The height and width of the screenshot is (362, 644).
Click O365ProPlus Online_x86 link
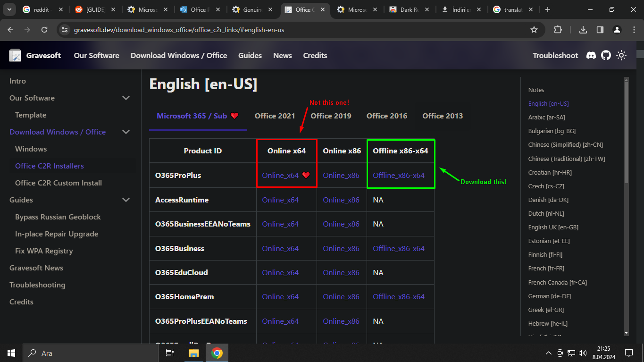(341, 175)
